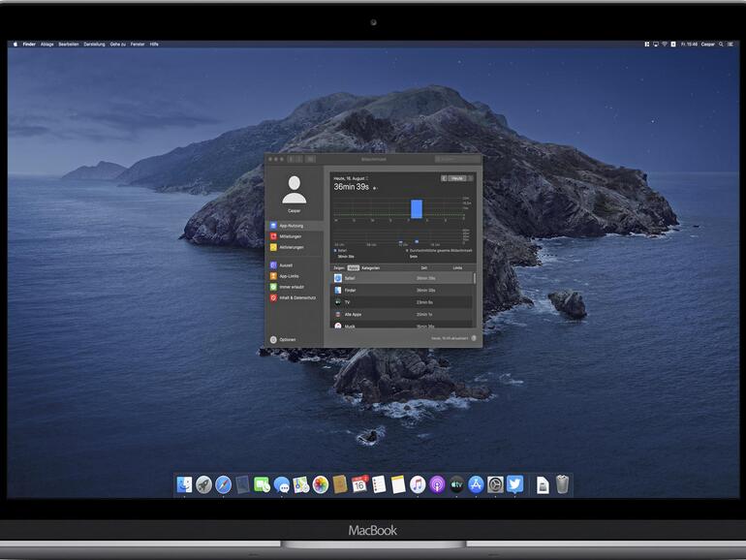Open Reminders list icon in Dock
This screenshot has width=746, height=560.
coord(379,484)
